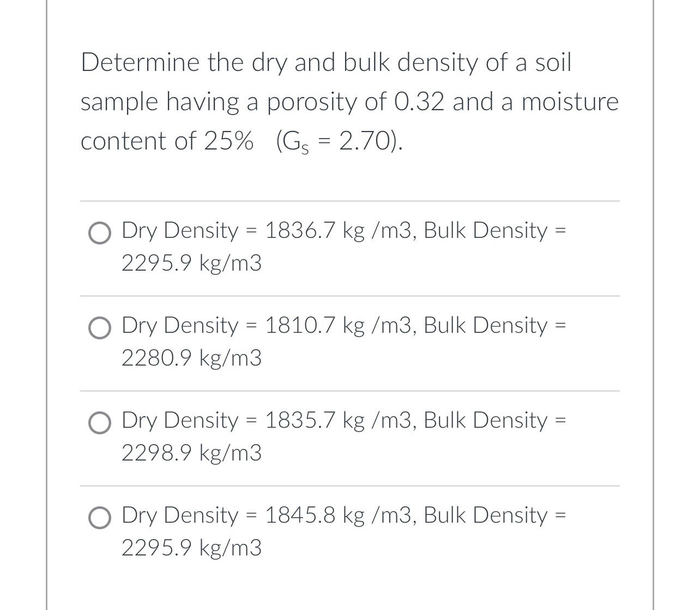Viewport: 700px width, 610px height.
Task: Click the question heading about dry density
Action: [x=326, y=62]
